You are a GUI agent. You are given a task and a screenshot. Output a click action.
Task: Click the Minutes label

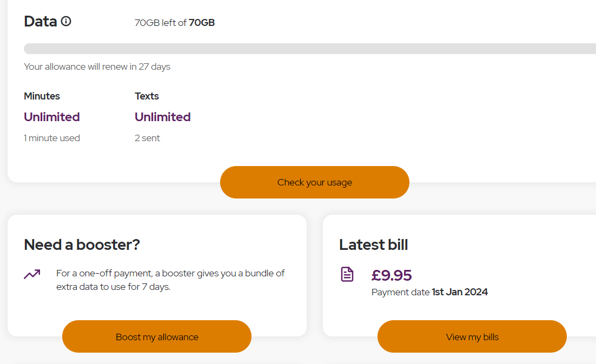(42, 96)
